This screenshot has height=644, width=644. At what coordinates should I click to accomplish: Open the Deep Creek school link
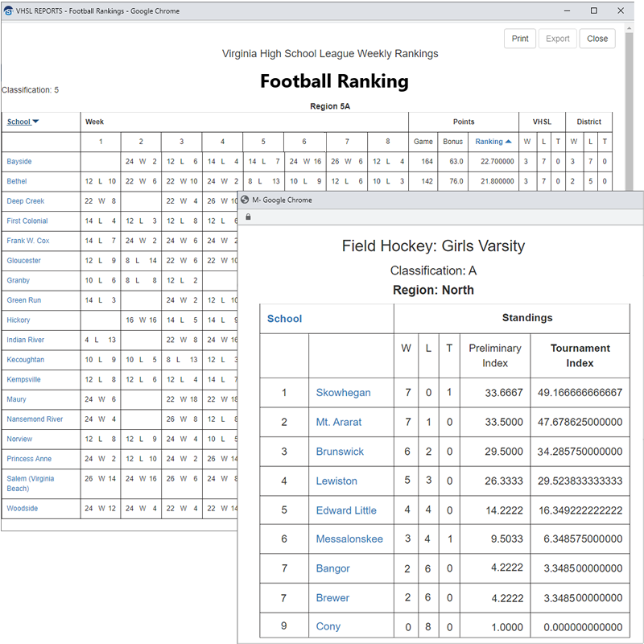coord(26,201)
